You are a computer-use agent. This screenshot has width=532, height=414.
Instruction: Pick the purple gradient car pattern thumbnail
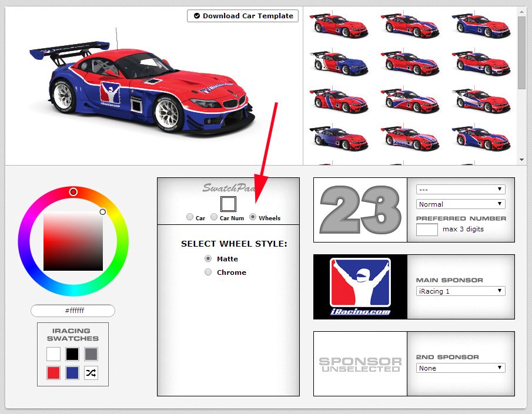coord(338,139)
